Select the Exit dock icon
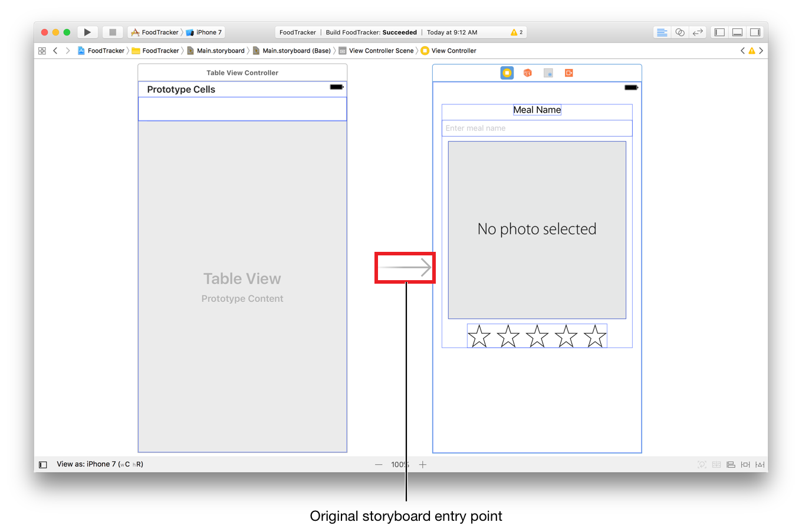Screen dimensions: 802x532 (569, 73)
